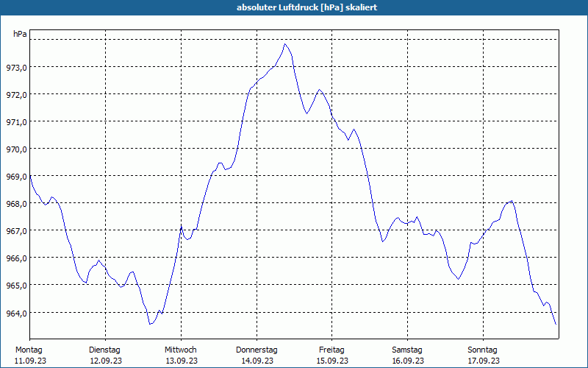Click the date 13.09.23
Viewport: 588px width, 368px height.
pos(182,361)
